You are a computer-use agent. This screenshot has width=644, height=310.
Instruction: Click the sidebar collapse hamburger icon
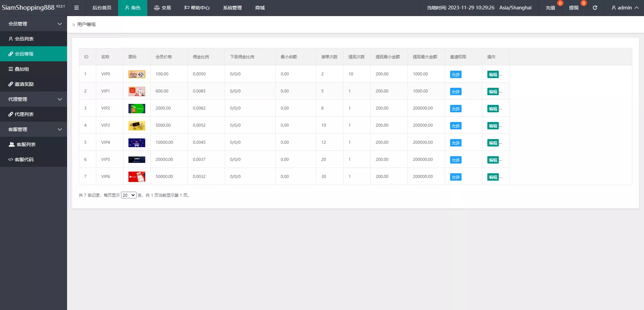pyautogui.click(x=76, y=8)
